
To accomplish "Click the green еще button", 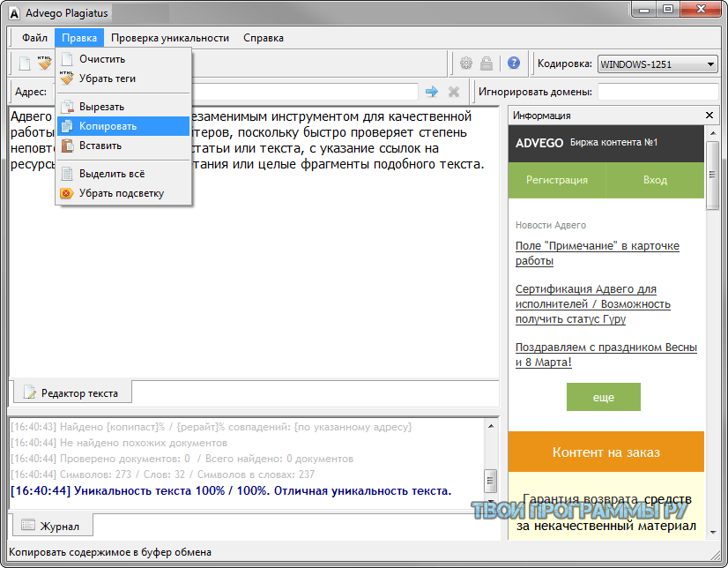I will (604, 397).
